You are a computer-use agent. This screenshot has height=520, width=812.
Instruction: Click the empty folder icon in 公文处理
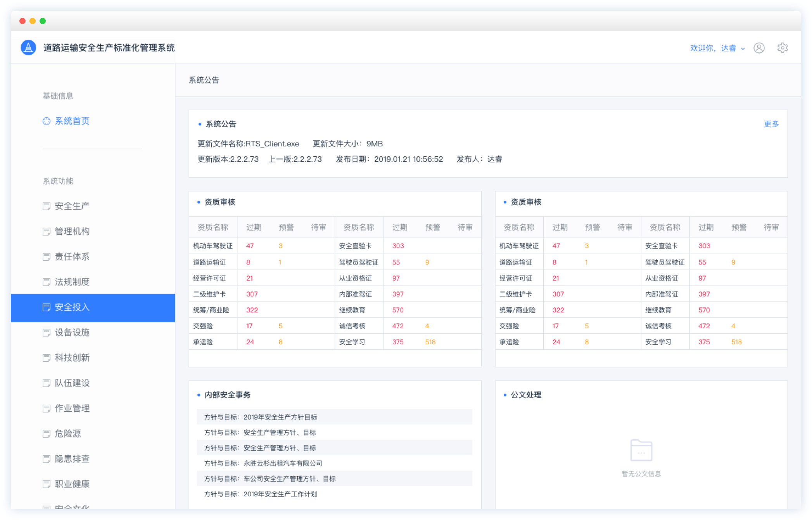[641, 450]
